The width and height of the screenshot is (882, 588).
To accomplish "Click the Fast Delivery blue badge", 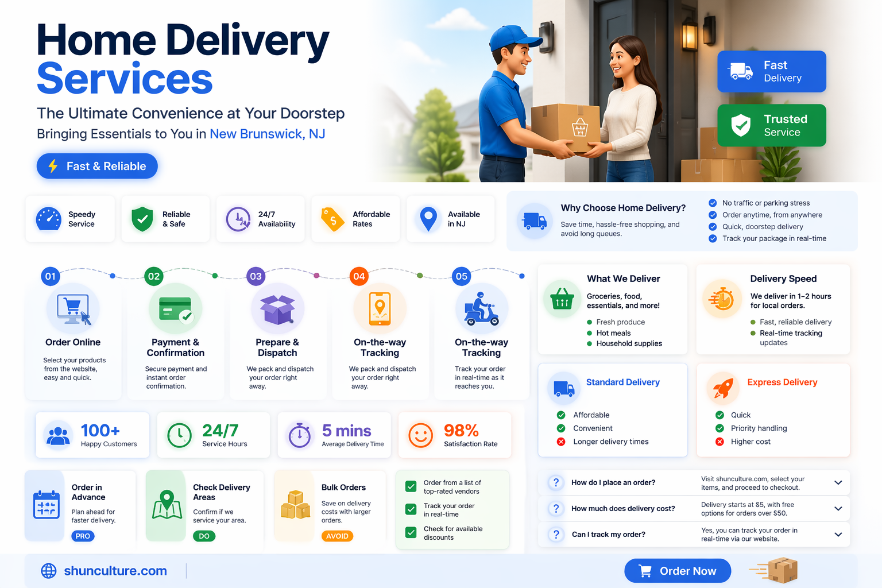I will point(772,71).
